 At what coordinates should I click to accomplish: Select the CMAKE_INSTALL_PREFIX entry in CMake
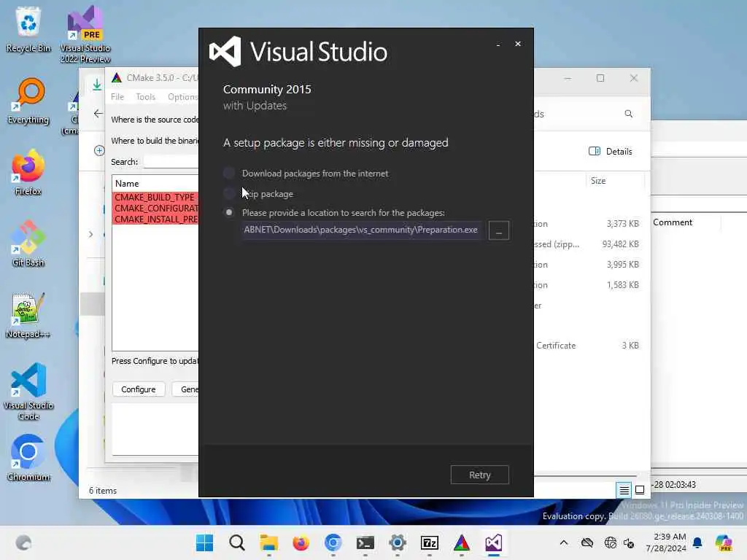click(x=156, y=219)
